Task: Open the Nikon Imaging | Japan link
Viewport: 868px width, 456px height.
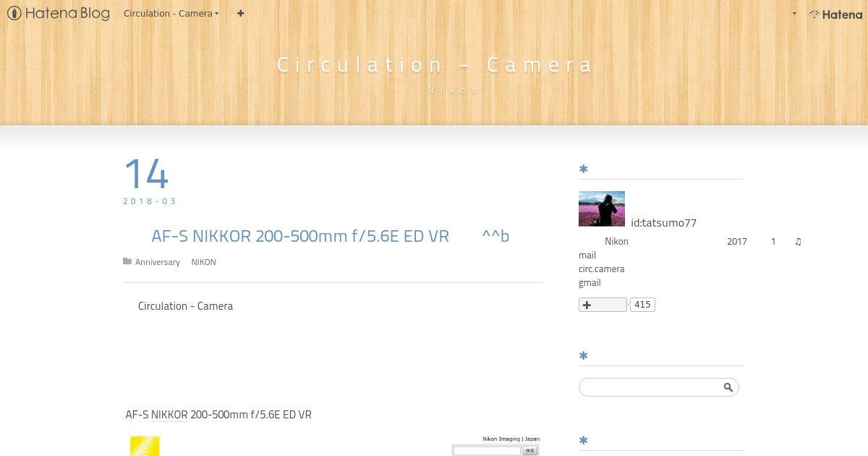Action: (x=511, y=439)
